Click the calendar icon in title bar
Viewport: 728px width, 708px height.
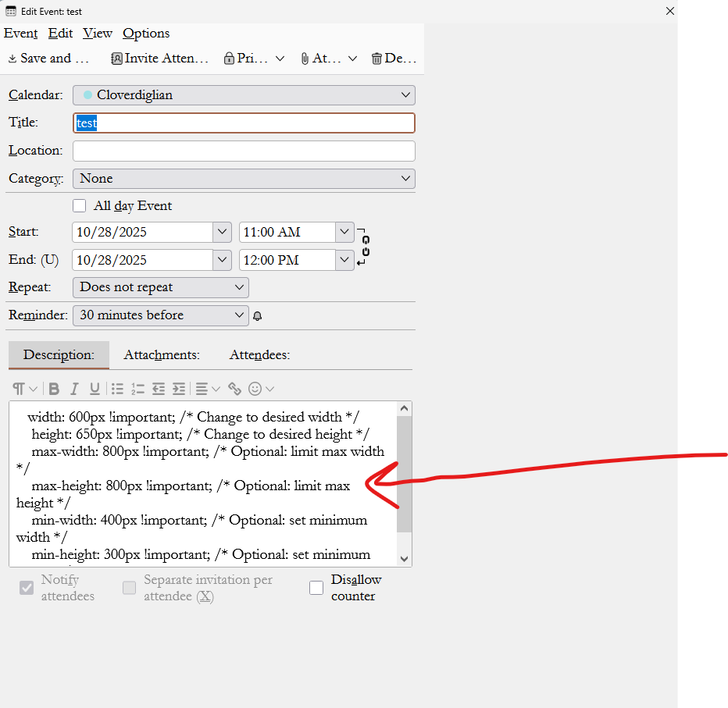pos(11,11)
